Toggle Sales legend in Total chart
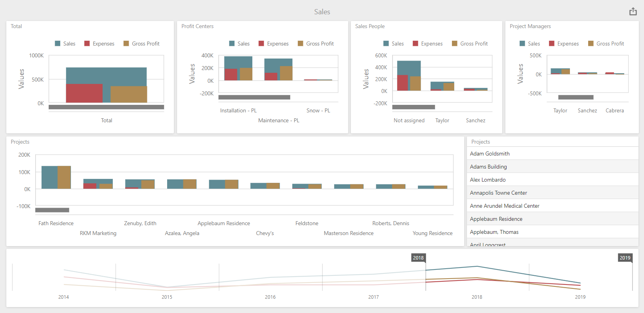This screenshot has width=644, height=313. (65, 44)
